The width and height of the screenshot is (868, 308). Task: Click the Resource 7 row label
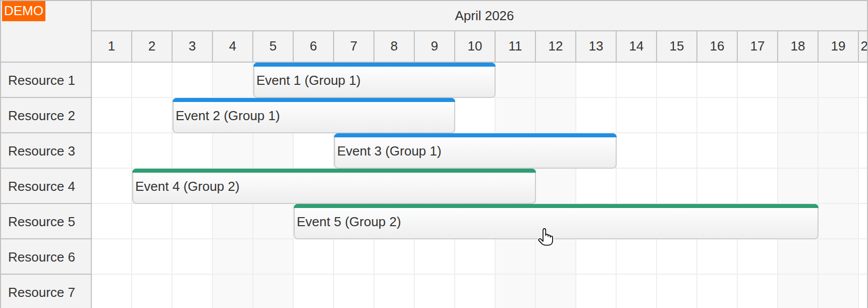[41, 292]
